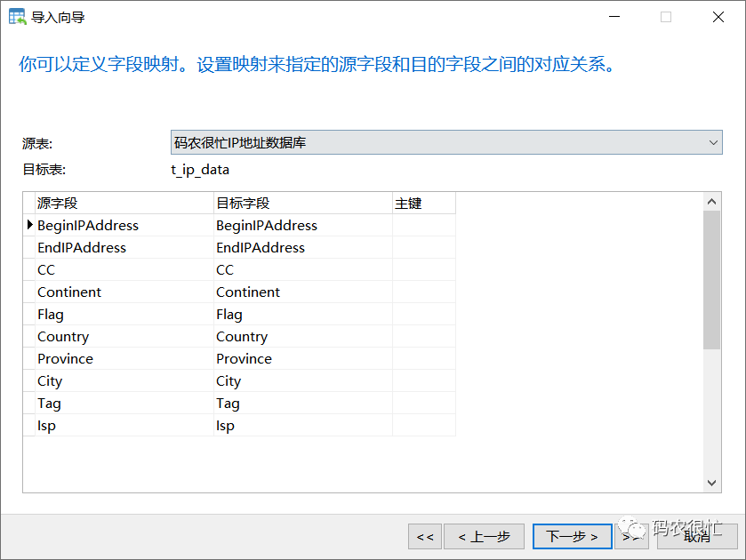
Task: Click target field Province cell
Action: pos(303,359)
